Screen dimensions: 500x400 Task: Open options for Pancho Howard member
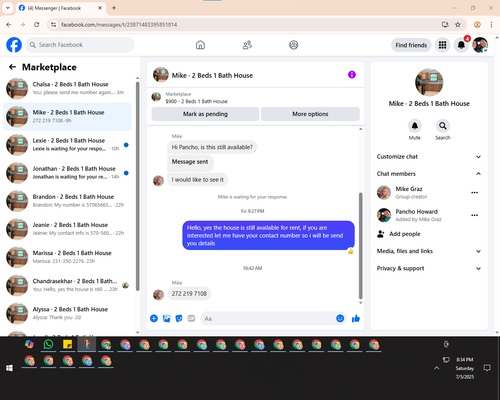coord(475,215)
